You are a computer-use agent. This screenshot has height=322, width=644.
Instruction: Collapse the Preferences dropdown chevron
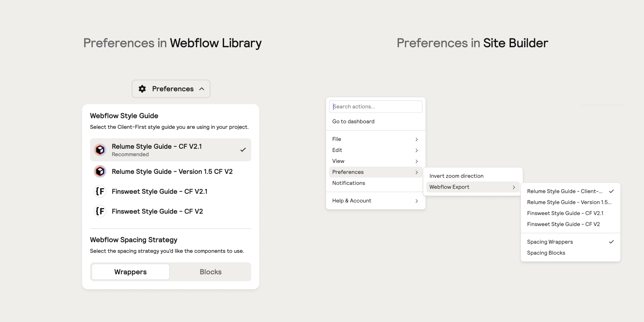click(202, 89)
